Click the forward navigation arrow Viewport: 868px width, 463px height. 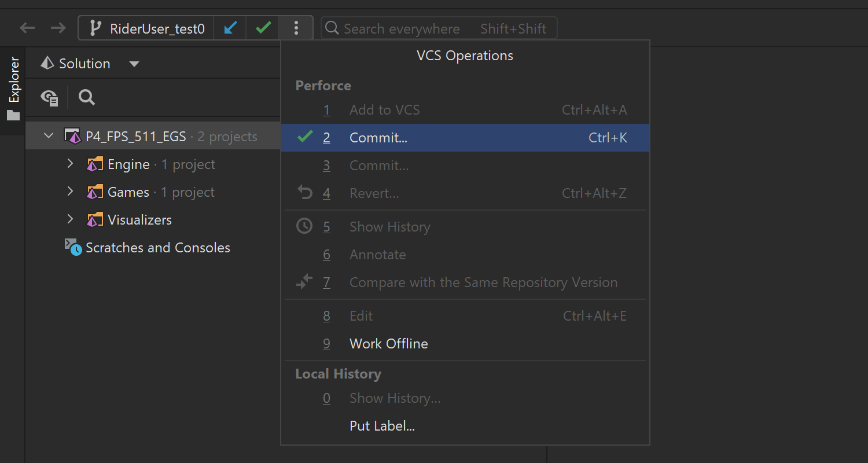58,28
